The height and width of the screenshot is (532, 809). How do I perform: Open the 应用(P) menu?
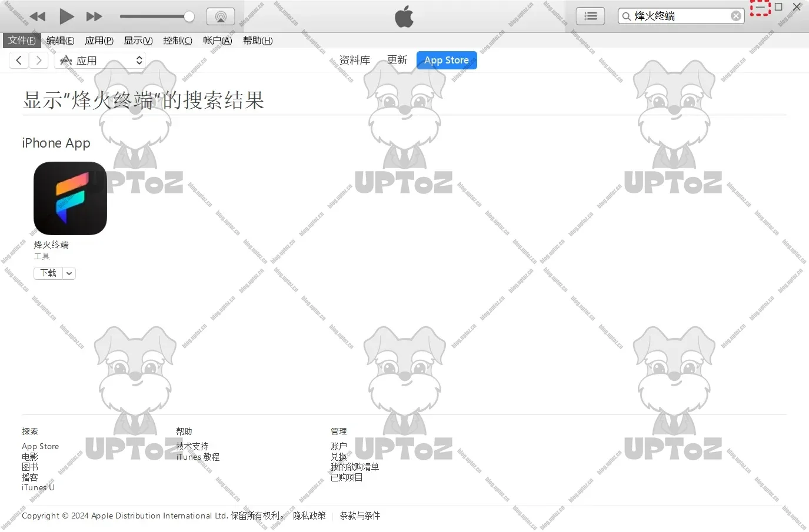click(99, 41)
